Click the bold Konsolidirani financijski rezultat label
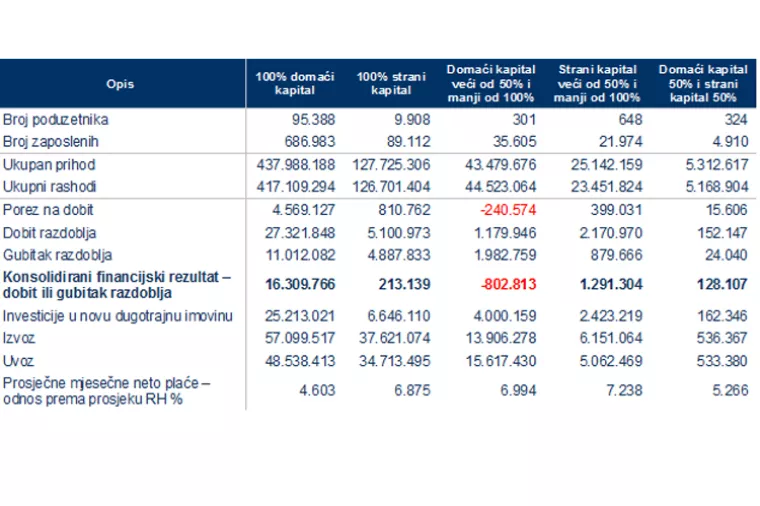Screen dimensions: 760x506 click(x=117, y=285)
